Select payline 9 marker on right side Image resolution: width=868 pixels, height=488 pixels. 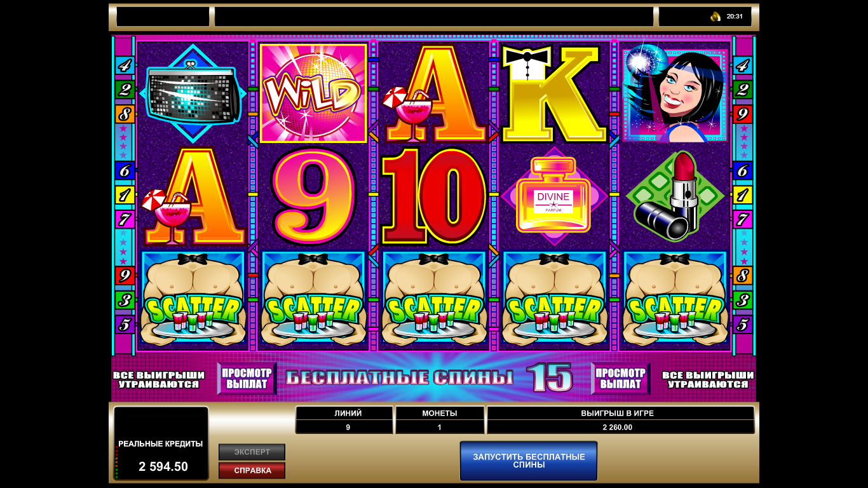(743, 114)
